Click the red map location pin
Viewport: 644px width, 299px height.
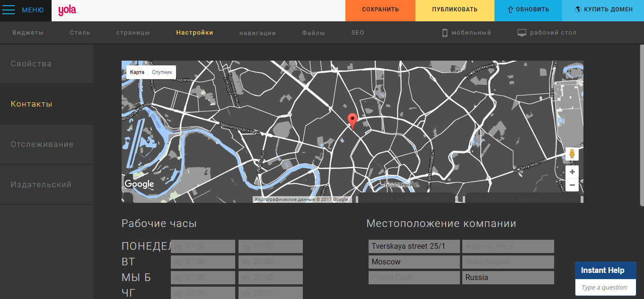coord(352,120)
